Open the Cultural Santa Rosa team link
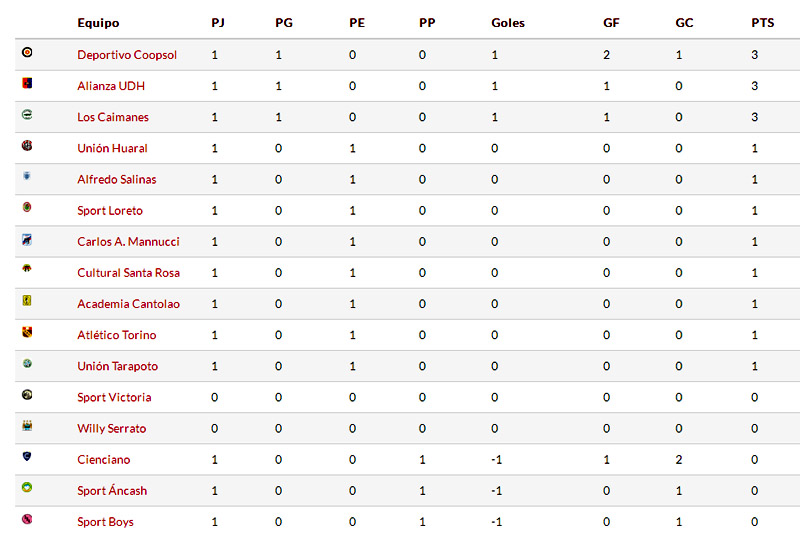The width and height of the screenshot is (800, 557). [x=129, y=273]
